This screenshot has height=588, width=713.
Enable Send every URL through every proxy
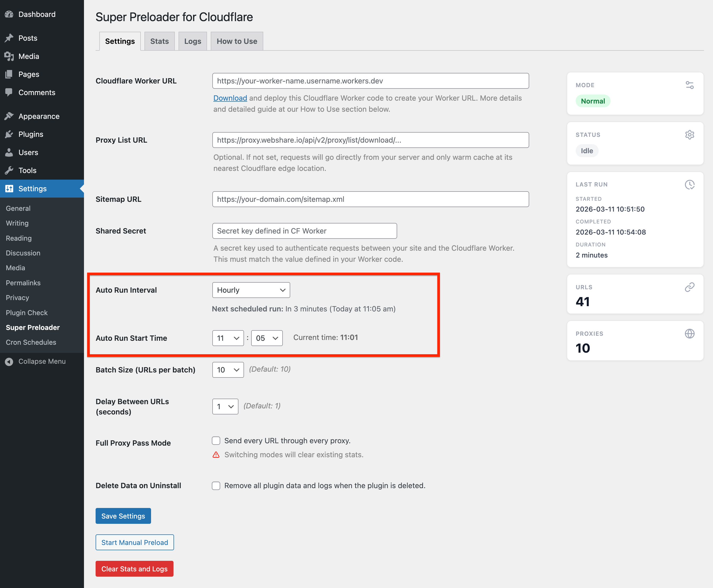(x=216, y=440)
